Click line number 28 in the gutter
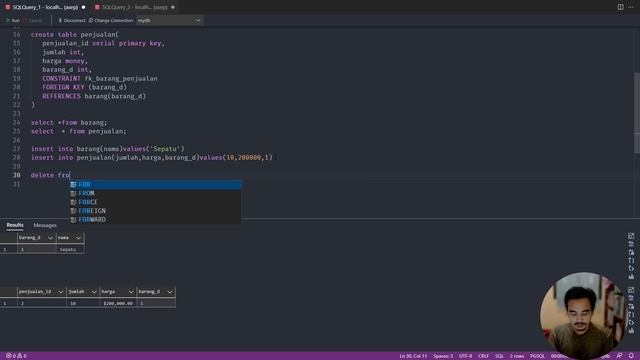Screen dimensions: 640x360 pyautogui.click(x=16, y=158)
